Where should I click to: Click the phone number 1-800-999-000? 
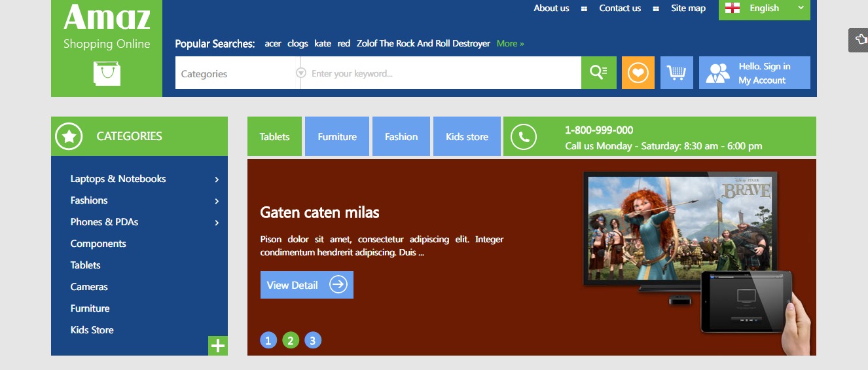(599, 130)
